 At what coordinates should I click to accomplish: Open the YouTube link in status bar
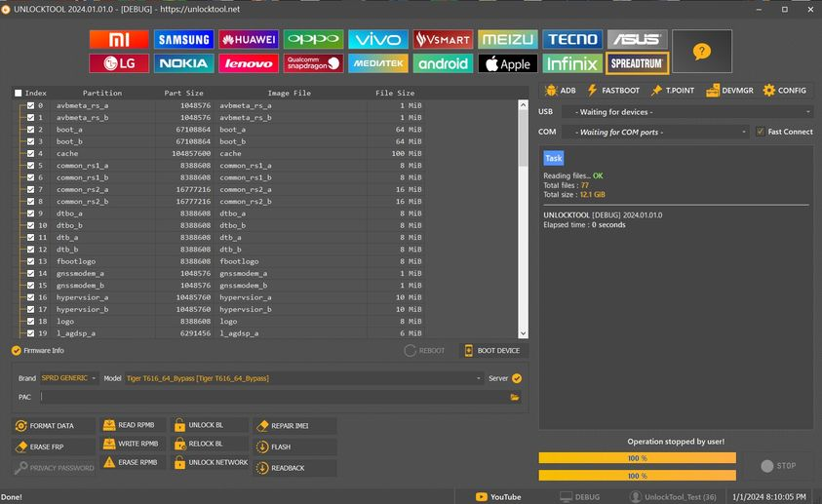(x=497, y=496)
